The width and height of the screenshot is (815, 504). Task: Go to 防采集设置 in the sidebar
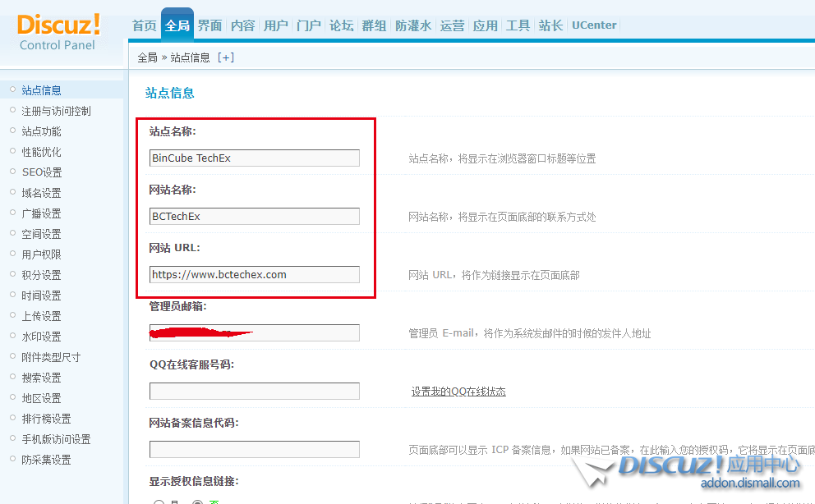coord(46,460)
